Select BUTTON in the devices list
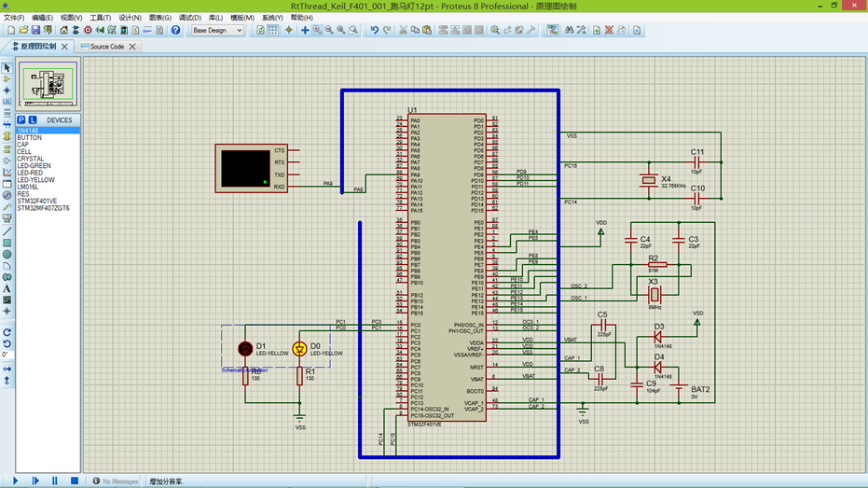The height and width of the screenshot is (488, 868). click(48, 137)
